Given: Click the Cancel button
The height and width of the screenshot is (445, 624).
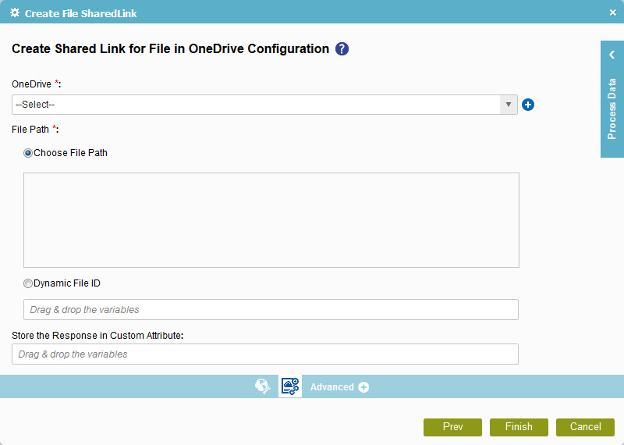Looking at the screenshot, I should click(x=585, y=427).
